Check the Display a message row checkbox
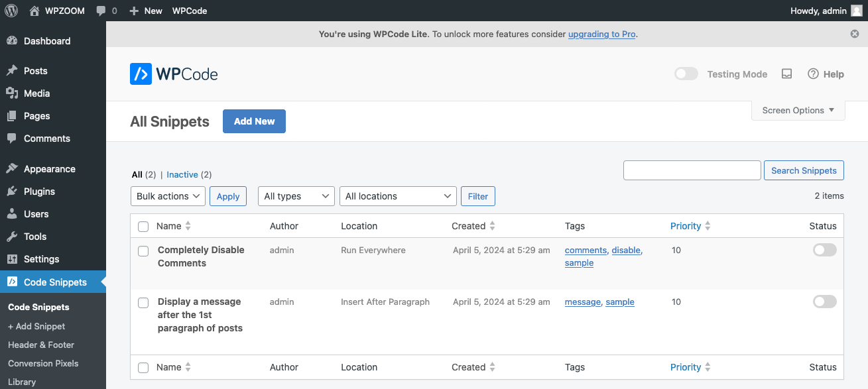Screen dimensions: 868x389 (143, 303)
